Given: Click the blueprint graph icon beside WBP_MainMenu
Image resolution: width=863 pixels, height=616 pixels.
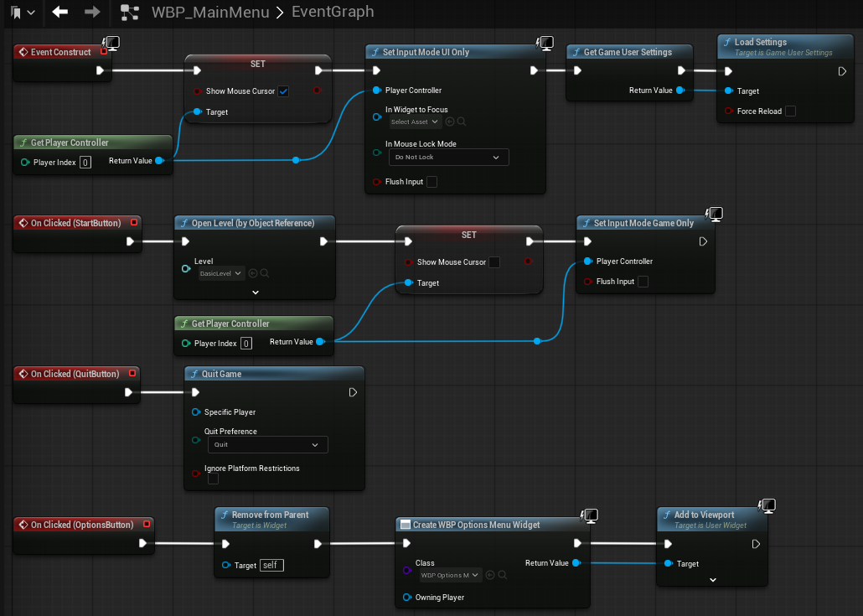Looking at the screenshot, I should click(x=130, y=13).
